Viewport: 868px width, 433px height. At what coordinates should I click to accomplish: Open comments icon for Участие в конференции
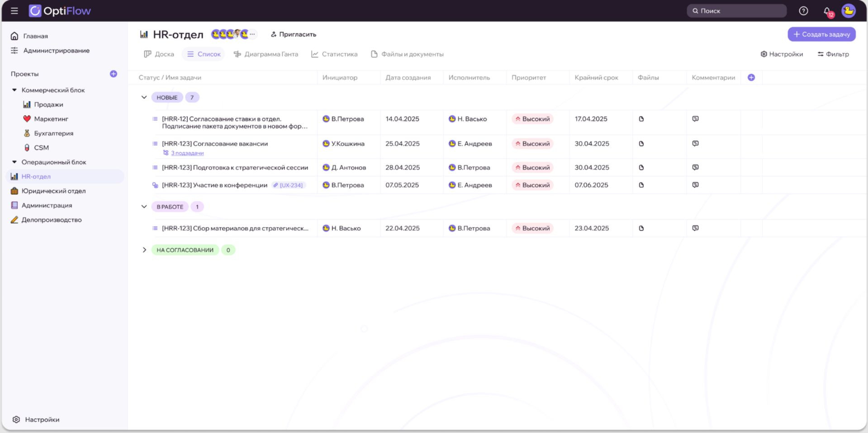pos(696,185)
